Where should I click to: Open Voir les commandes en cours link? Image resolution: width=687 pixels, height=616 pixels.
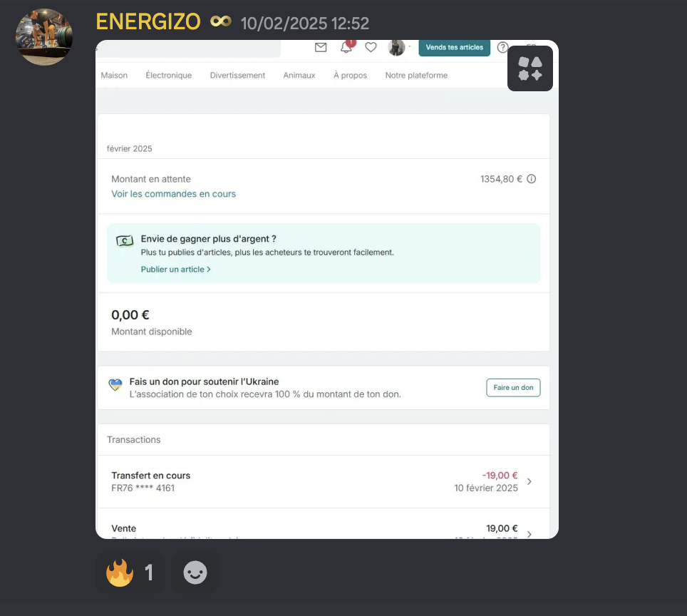173,194
